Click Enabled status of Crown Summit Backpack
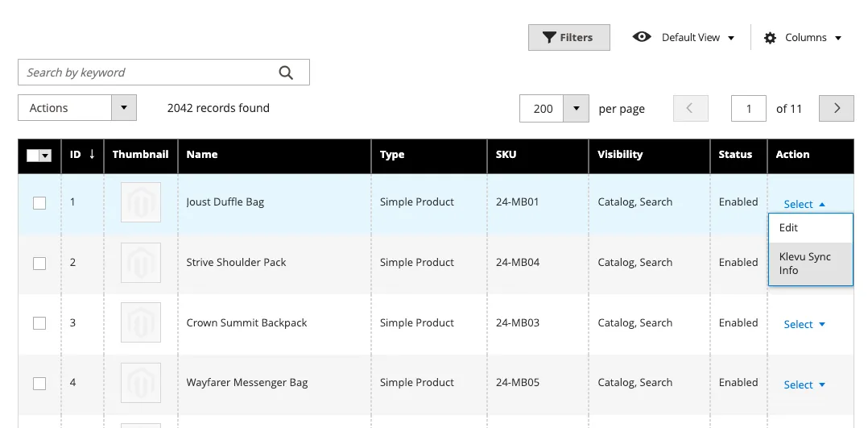 [738, 322]
